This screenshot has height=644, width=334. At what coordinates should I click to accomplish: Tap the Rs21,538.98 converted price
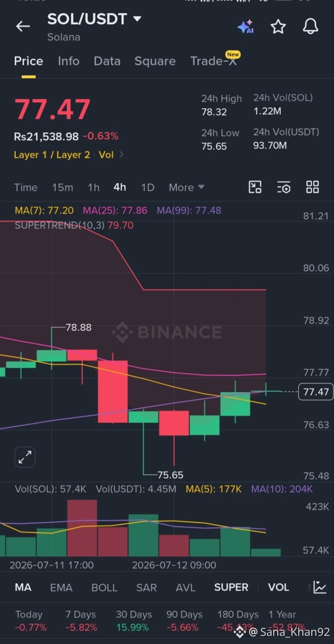[x=46, y=137]
